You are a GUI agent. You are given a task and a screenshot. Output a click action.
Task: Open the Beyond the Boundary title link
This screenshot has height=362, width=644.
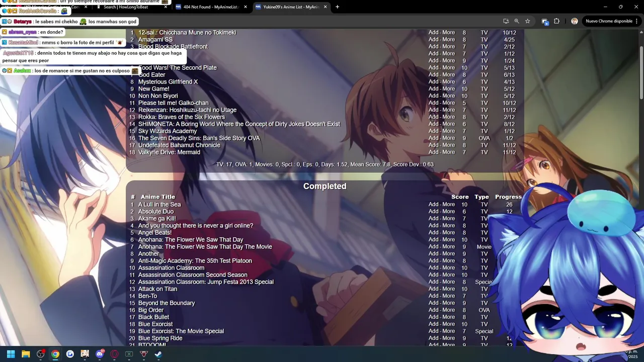pyautogui.click(x=167, y=303)
